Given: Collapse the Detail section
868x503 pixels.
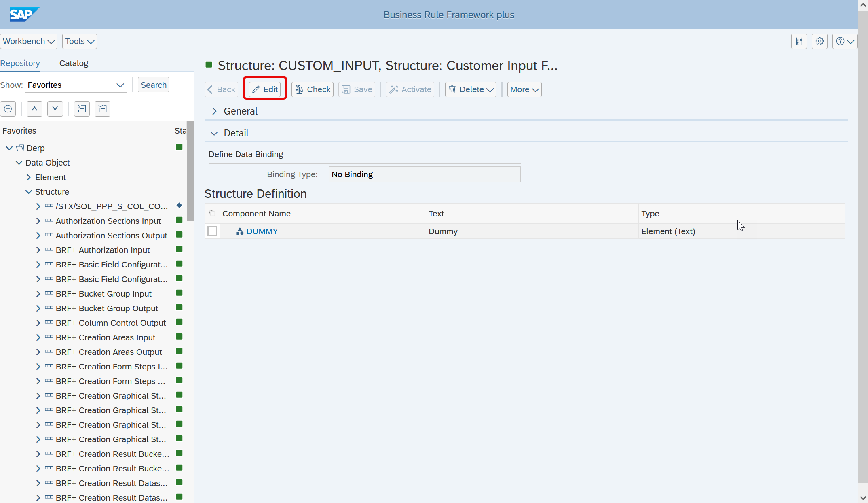Looking at the screenshot, I should pyautogui.click(x=214, y=133).
